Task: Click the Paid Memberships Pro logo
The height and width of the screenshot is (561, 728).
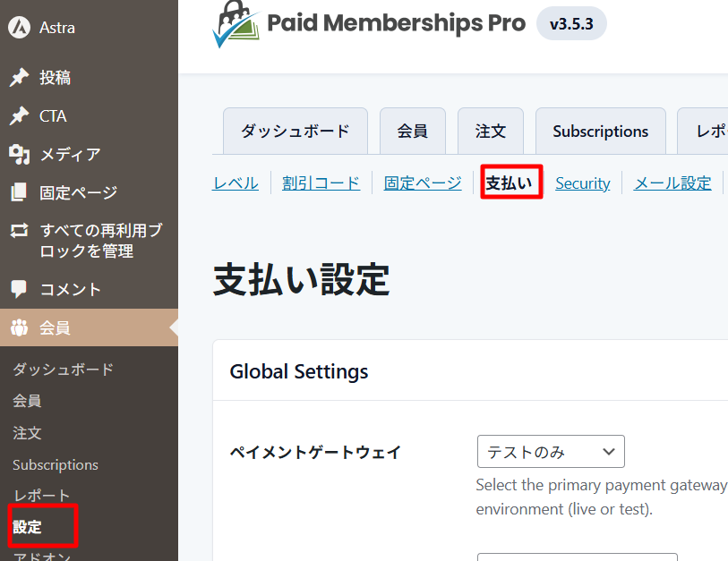Action: point(369,23)
